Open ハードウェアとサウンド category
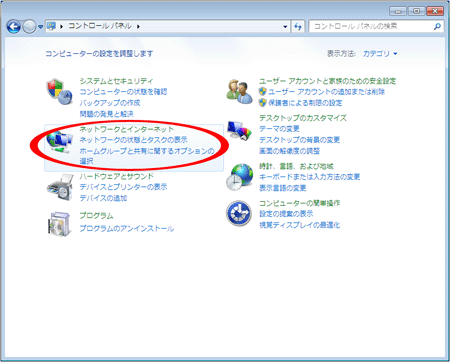450x362 pixels. [x=117, y=176]
